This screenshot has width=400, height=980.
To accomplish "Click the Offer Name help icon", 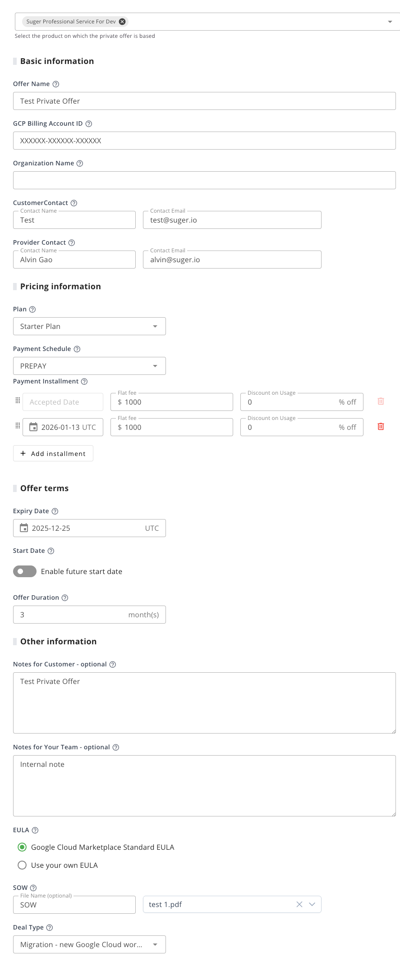I will [56, 84].
